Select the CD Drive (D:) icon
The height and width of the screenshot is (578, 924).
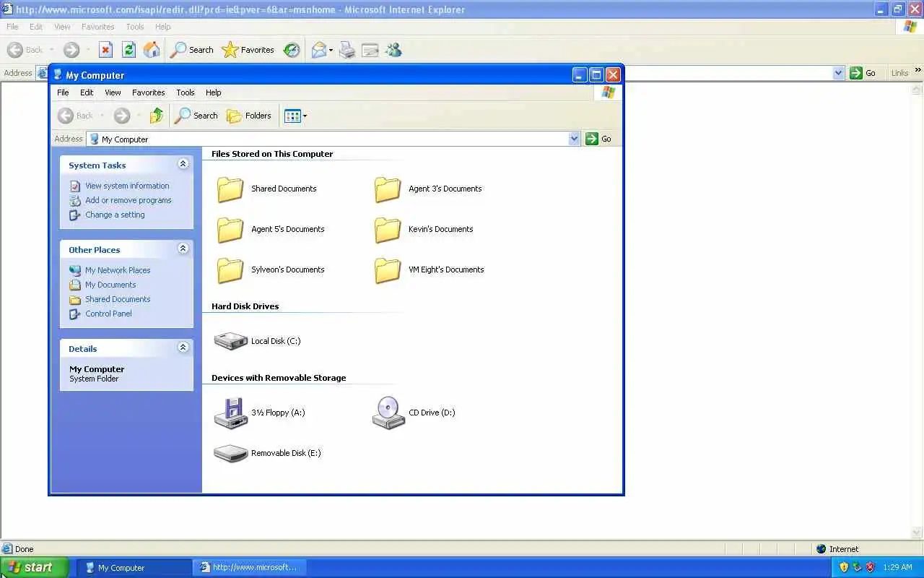[x=388, y=413]
